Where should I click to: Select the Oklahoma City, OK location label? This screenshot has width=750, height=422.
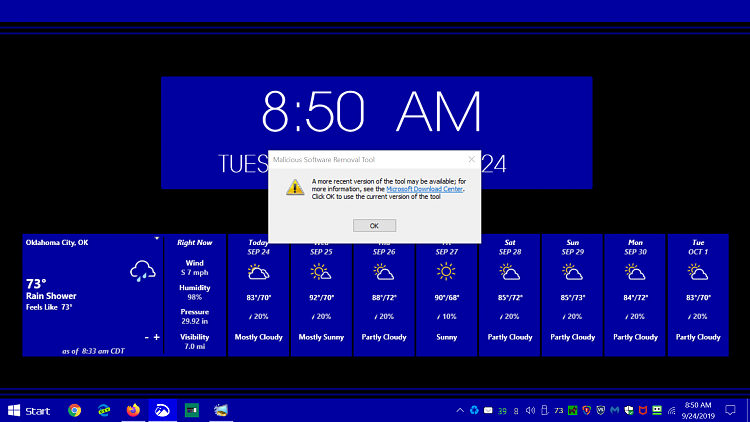tap(57, 243)
